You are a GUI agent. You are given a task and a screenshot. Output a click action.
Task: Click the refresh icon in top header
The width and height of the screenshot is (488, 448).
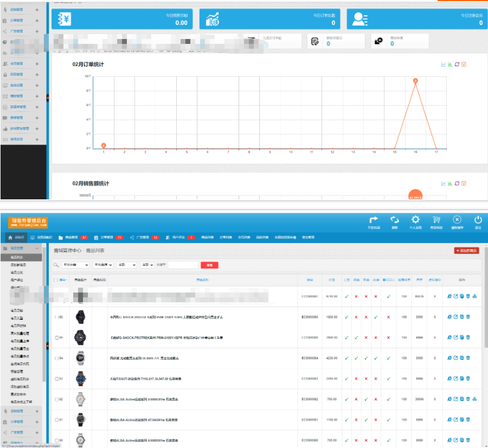pos(395,222)
